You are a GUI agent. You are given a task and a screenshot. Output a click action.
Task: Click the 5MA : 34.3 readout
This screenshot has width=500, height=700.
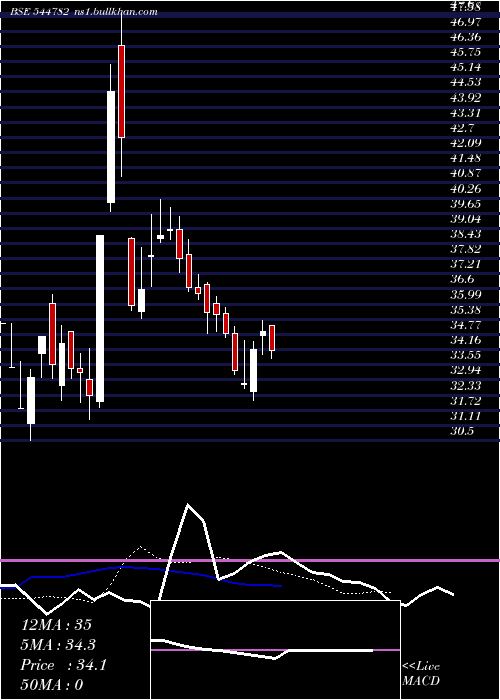point(58,645)
